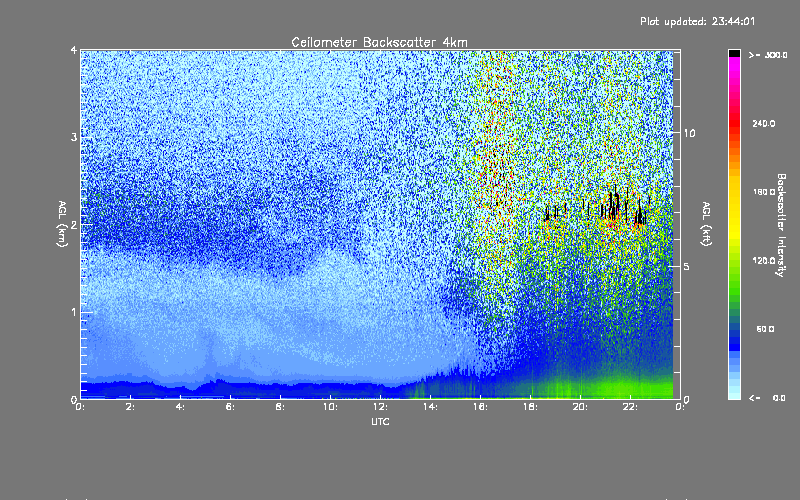Click the ">= 300.0" colorbar value
800x500 pixels.
coord(768,55)
